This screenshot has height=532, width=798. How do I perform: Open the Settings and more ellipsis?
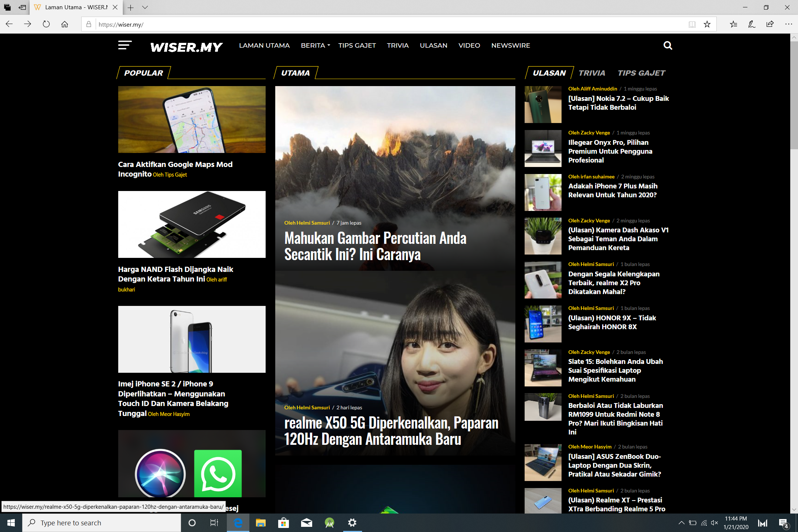coord(788,24)
